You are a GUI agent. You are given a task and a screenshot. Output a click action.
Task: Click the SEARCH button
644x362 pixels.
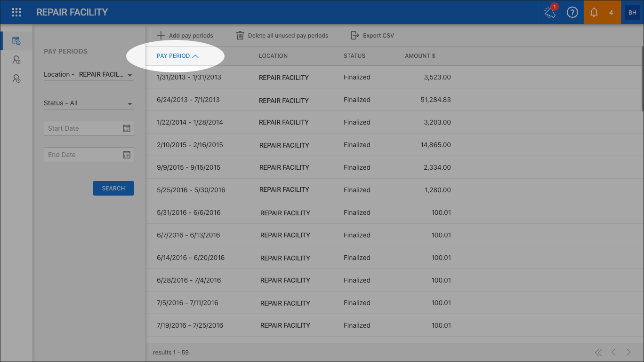tap(113, 188)
